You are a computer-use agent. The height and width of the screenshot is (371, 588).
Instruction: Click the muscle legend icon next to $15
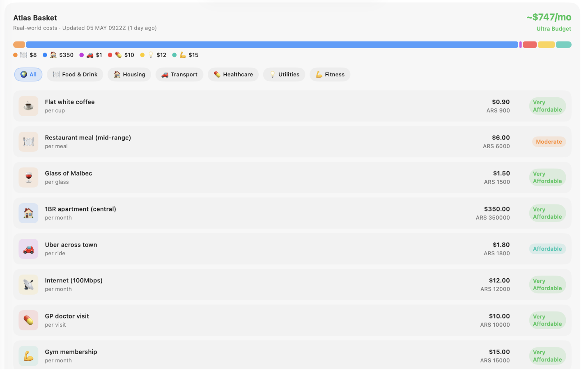183,55
